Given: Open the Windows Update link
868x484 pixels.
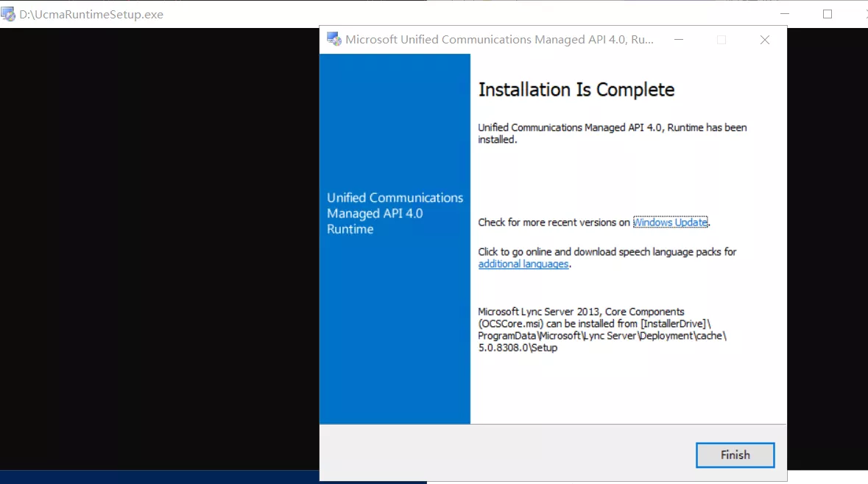Looking at the screenshot, I should (670, 222).
